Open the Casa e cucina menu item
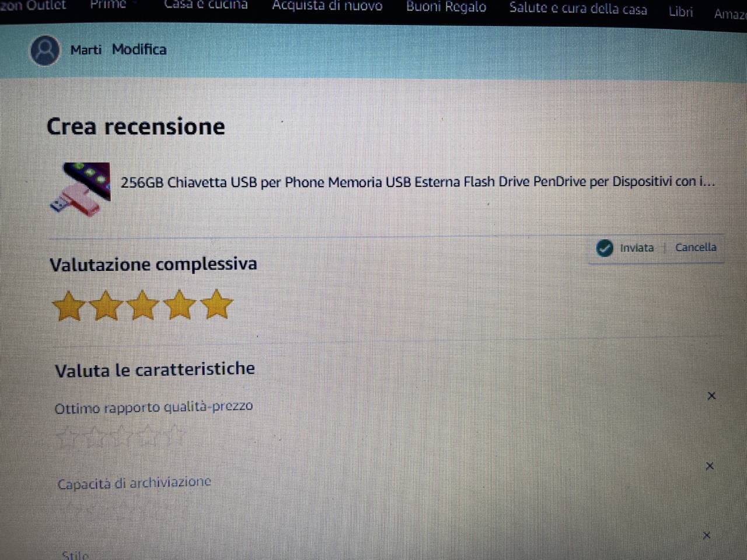The width and height of the screenshot is (747, 560). (x=205, y=5)
